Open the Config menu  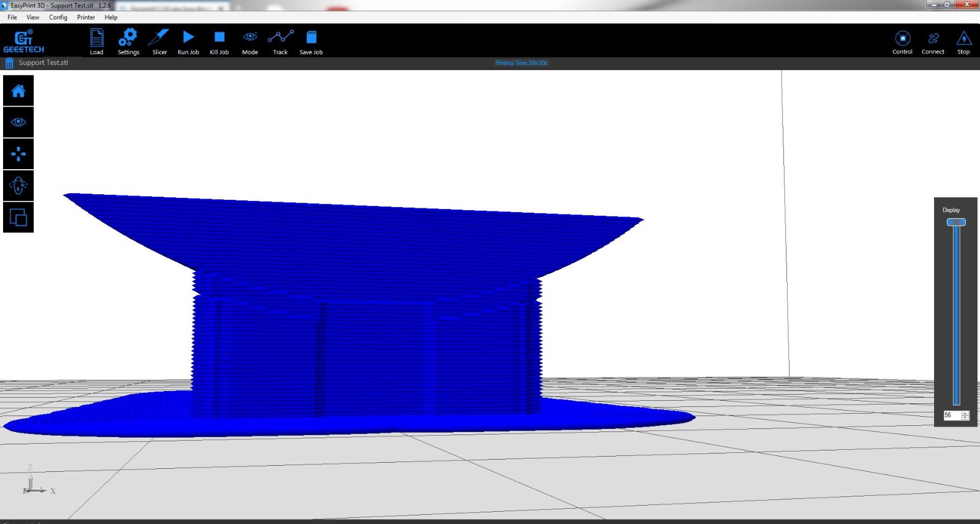coord(58,17)
